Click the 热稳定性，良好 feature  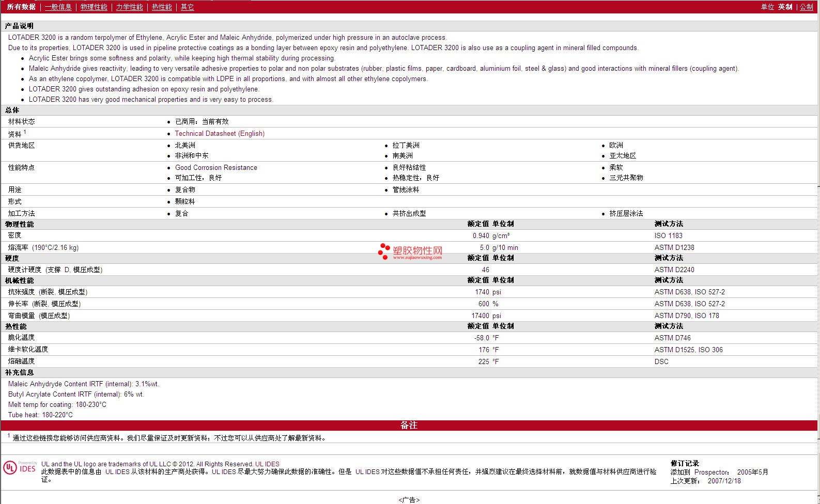tap(416, 178)
